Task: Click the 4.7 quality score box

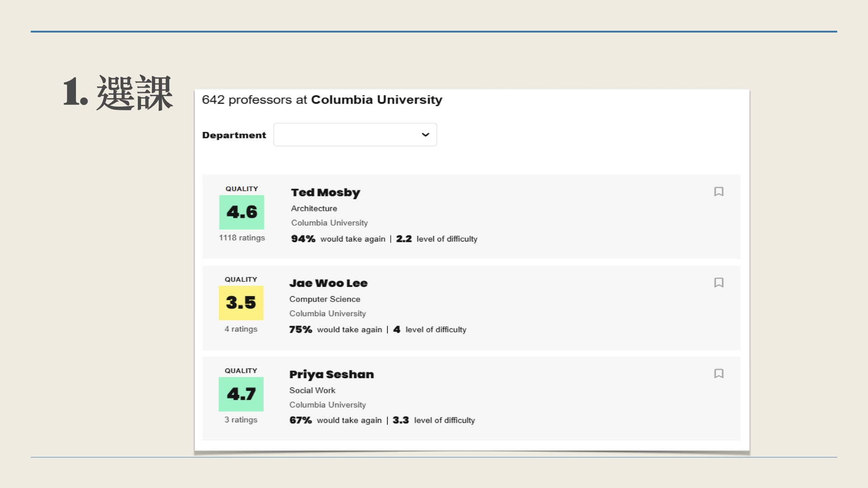Action: pyautogui.click(x=241, y=394)
